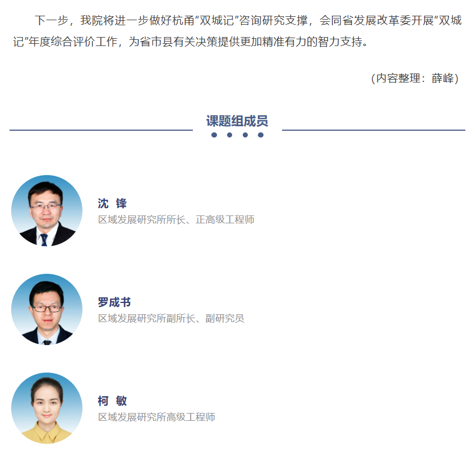Click the horizontal line right of 课题组成员
This screenshot has width=476, height=450.
pos(373,130)
